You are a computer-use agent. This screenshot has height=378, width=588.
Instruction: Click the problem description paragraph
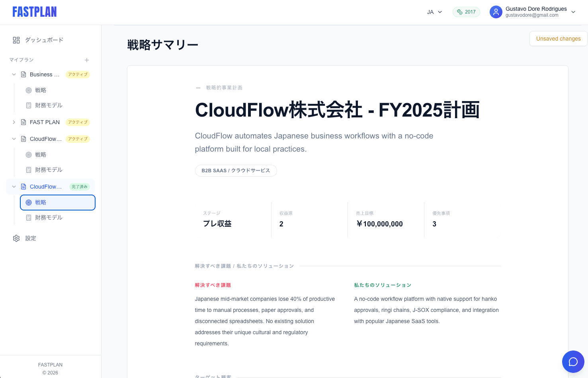[265, 321]
